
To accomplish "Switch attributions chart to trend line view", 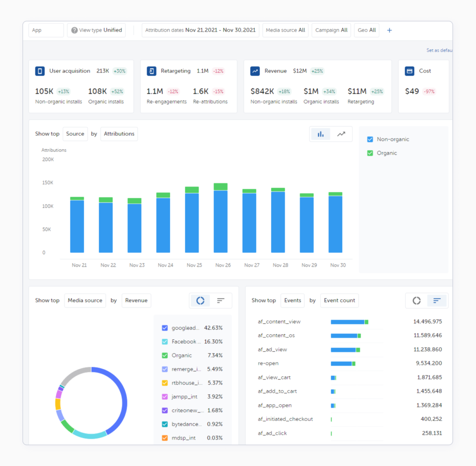I will [342, 134].
